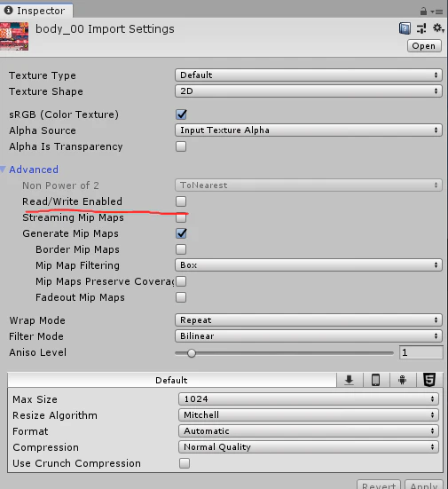The image size is (448, 489).
Task: Click the Texture Type label
Action: (43, 75)
